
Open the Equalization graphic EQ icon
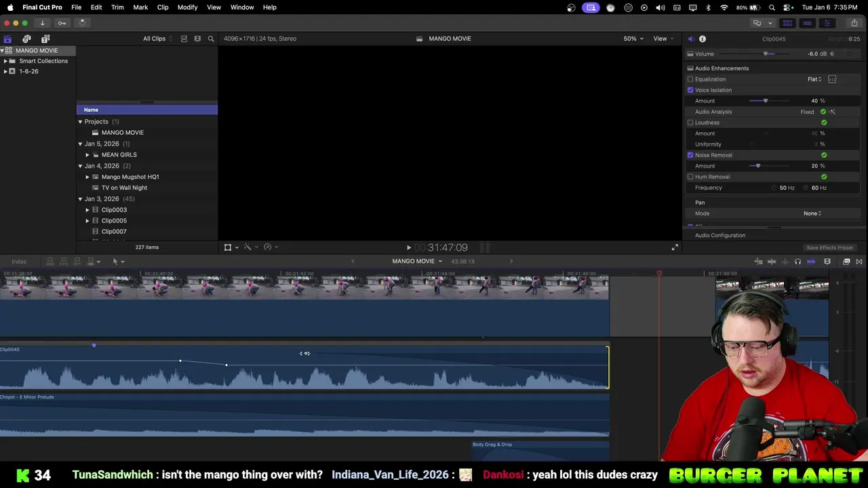pyautogui.click(x=832, y=79)
